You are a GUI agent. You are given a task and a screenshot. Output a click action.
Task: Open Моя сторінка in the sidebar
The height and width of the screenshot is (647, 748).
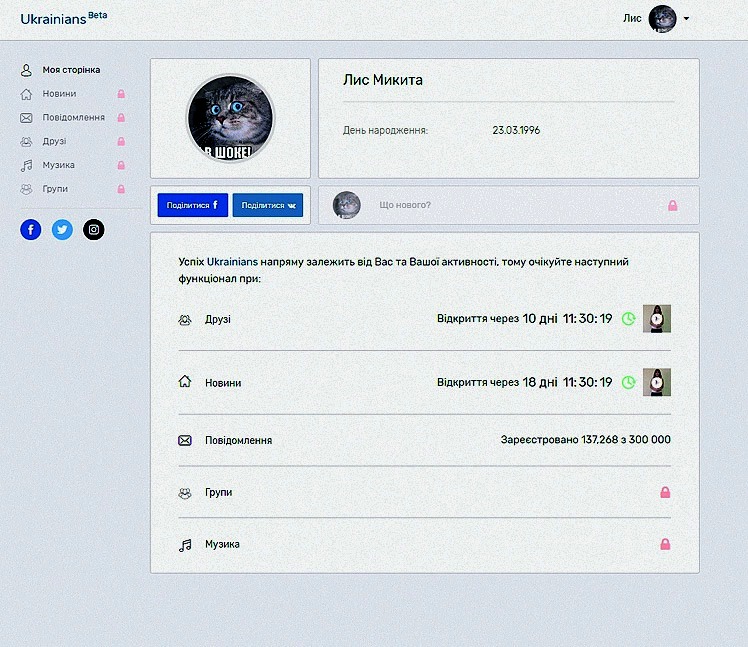(x=70, y=70)
